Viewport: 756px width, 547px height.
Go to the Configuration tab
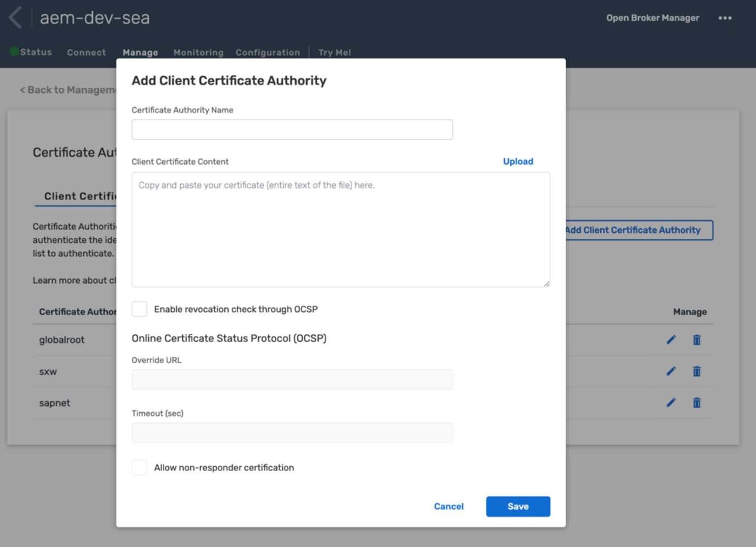(x=268, y=53)
